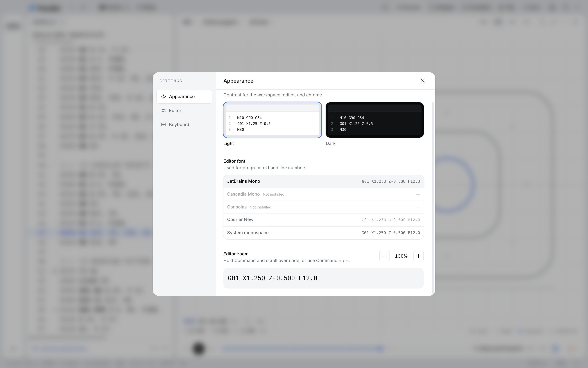Viewport: 588px width, 368px height.
Task: Choose System monospace as editor font
Action: [x=323, y=233]
